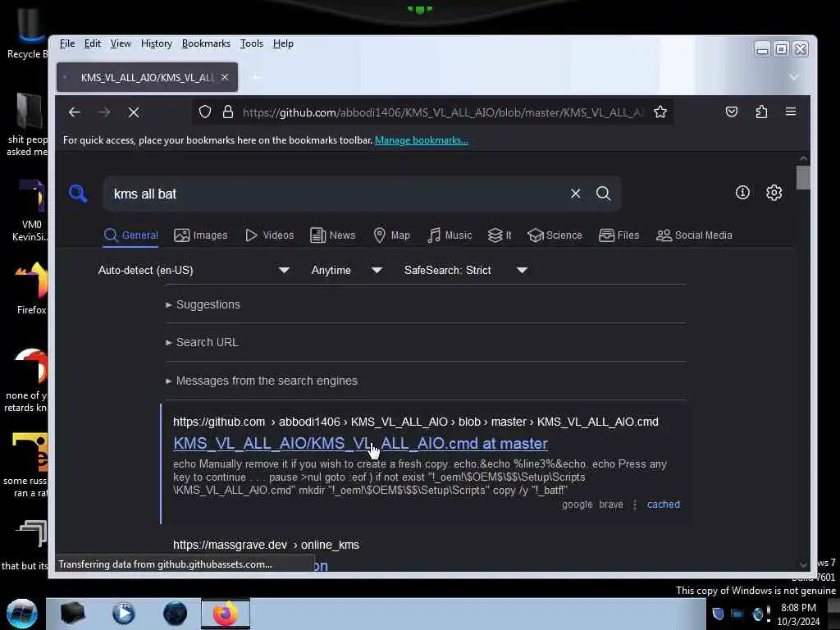Click the Firefox taskbar button

pyautogui.click(x=226, y=614)
